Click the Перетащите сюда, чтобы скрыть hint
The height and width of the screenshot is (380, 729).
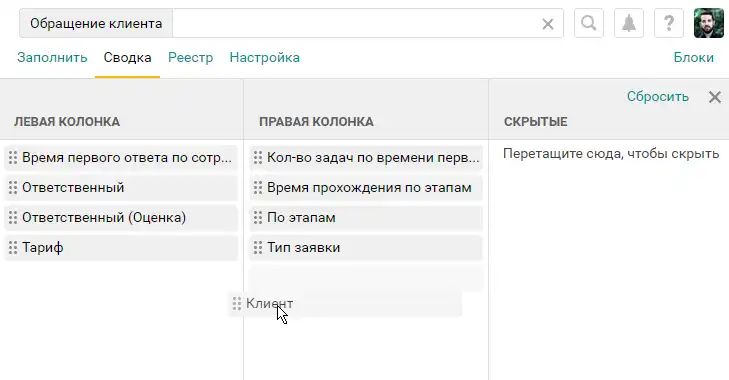611,153
